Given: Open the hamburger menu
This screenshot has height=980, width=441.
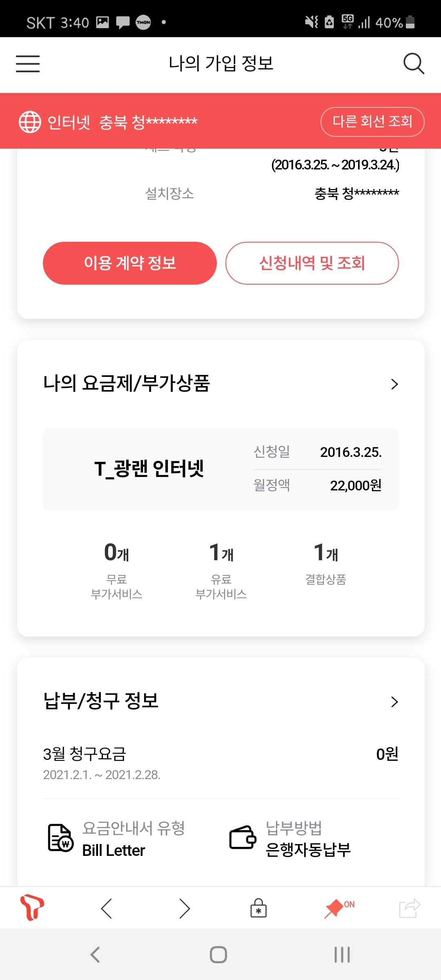Looking at the screenshot, I should click(x=28, y=64).
